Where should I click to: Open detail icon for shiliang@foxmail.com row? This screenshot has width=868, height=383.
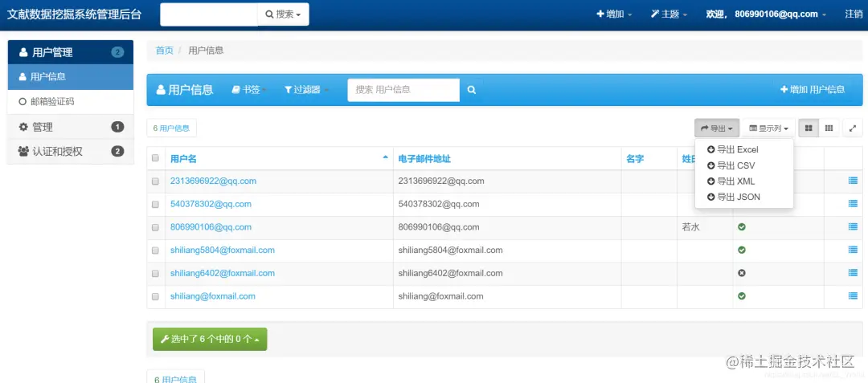pos(853,296)
